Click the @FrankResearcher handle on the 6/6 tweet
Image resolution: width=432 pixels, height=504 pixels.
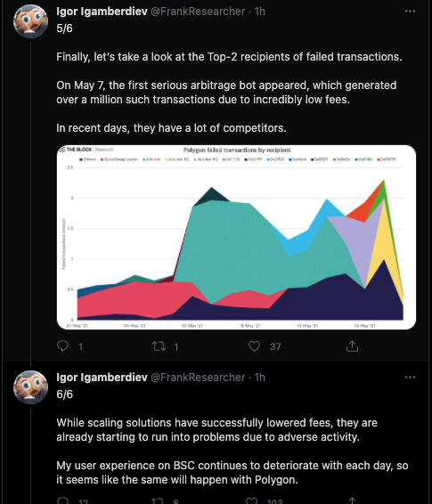(198, 377)
